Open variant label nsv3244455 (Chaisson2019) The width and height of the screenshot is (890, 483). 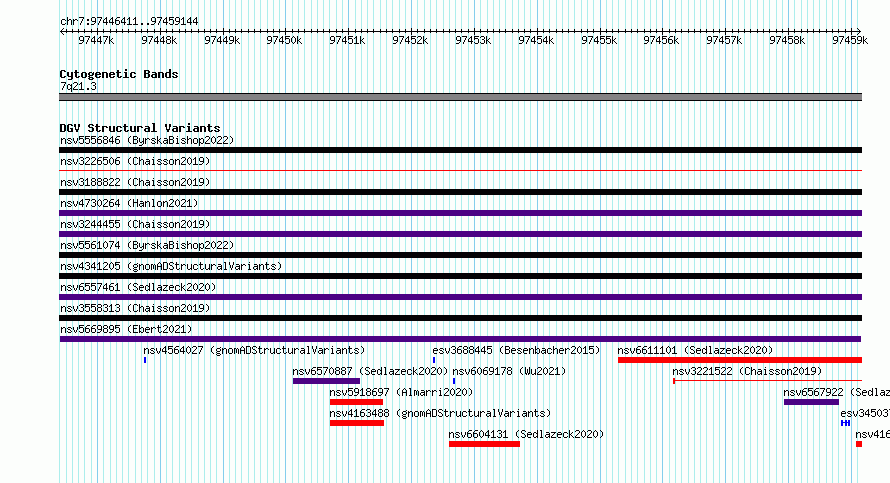(135, 224)
